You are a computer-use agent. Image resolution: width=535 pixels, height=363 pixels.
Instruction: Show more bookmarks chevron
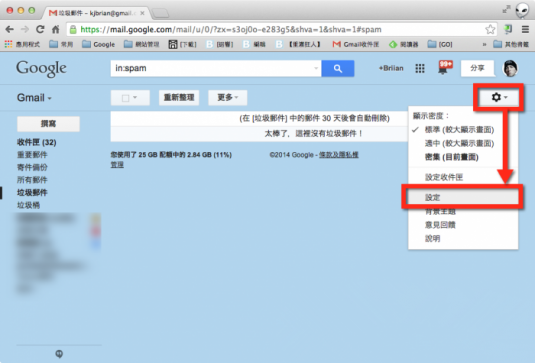point(484,44)
